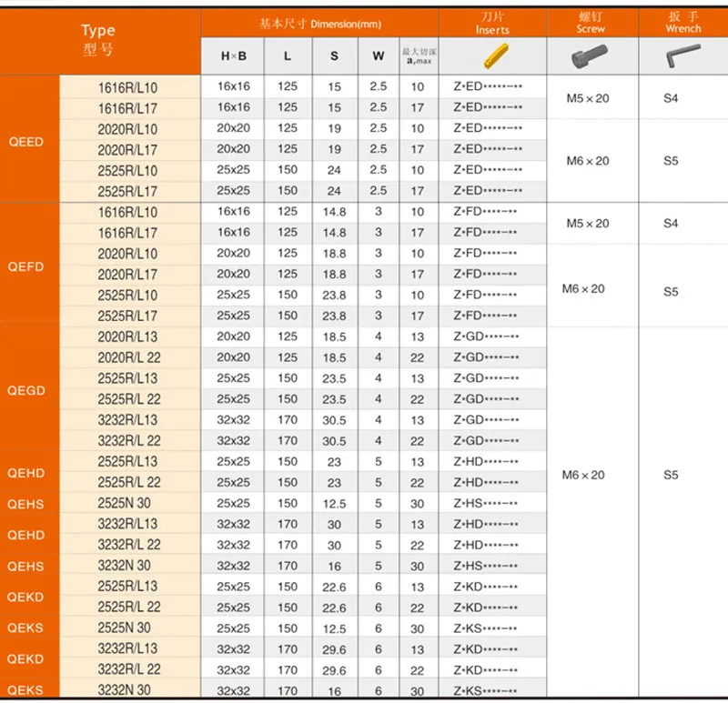This screenshot has width=728, height=703.
Task: Select the Type 型号 header
Action: 98,39
